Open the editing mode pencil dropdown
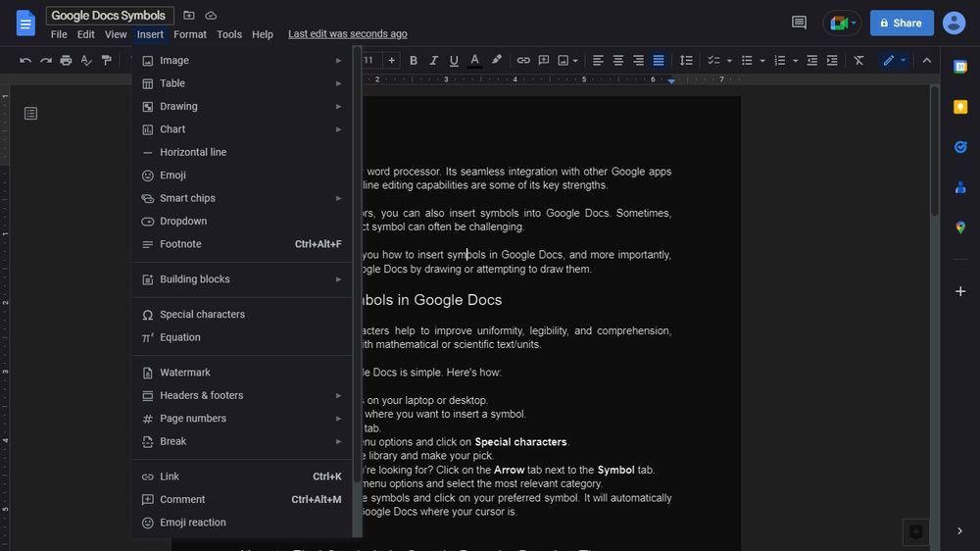The width and height of the screenshot is (980, 551). click(895, 61)
